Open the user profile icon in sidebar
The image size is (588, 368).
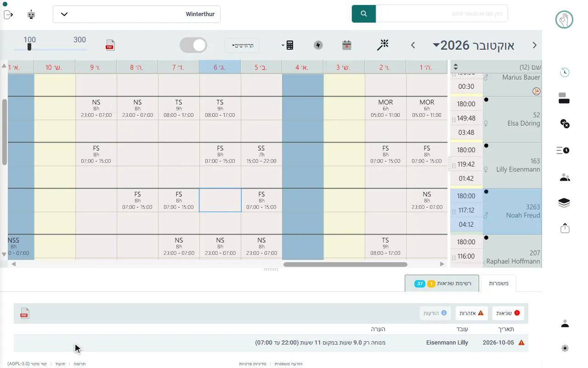[565, 323]
